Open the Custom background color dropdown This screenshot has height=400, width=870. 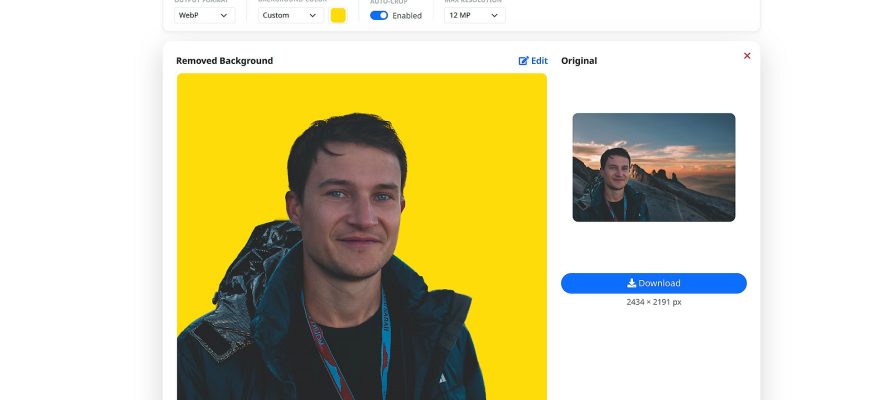click(x=291, y=16)
